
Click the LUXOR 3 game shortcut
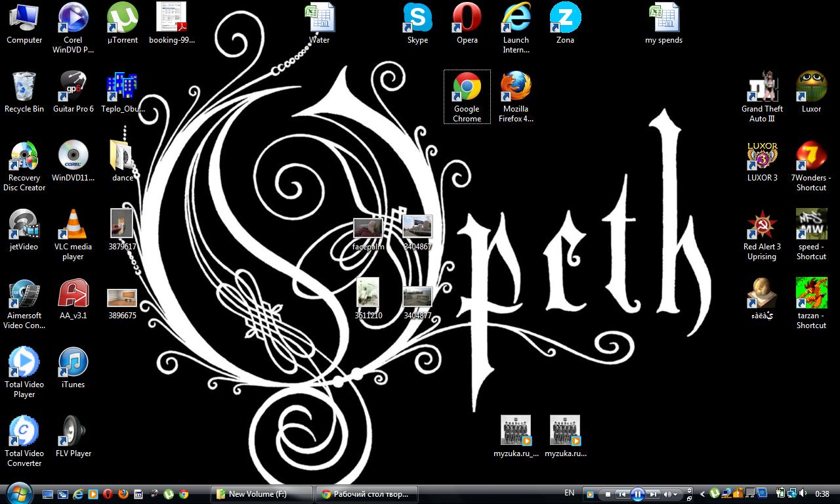click(762, 161)
